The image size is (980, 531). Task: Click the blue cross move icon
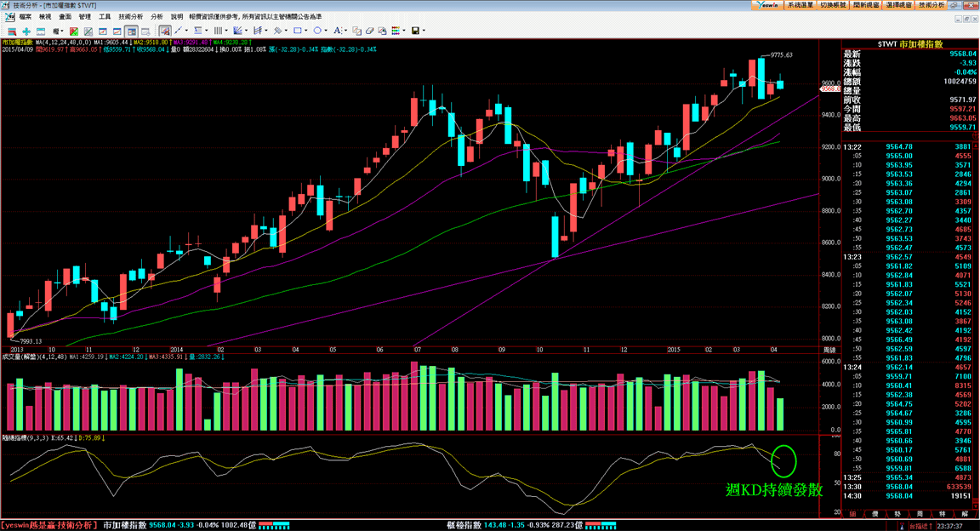point(26,31)
